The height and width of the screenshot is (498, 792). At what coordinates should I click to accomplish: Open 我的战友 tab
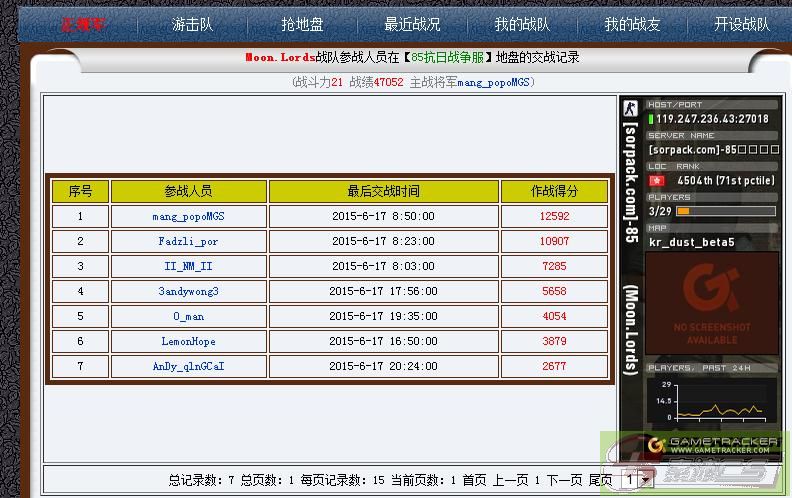pyautogui.click(x=632, y=24)
